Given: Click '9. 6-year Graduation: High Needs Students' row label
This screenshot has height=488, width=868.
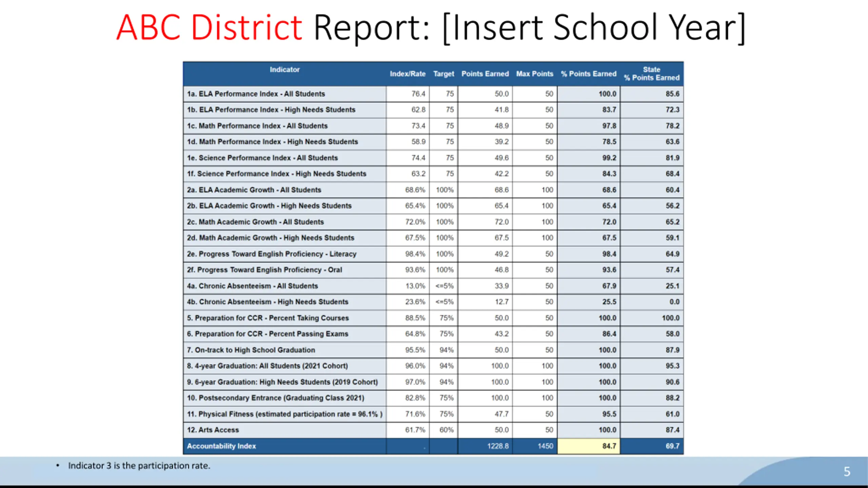Looking at the screenshot, I should (282, 382).
